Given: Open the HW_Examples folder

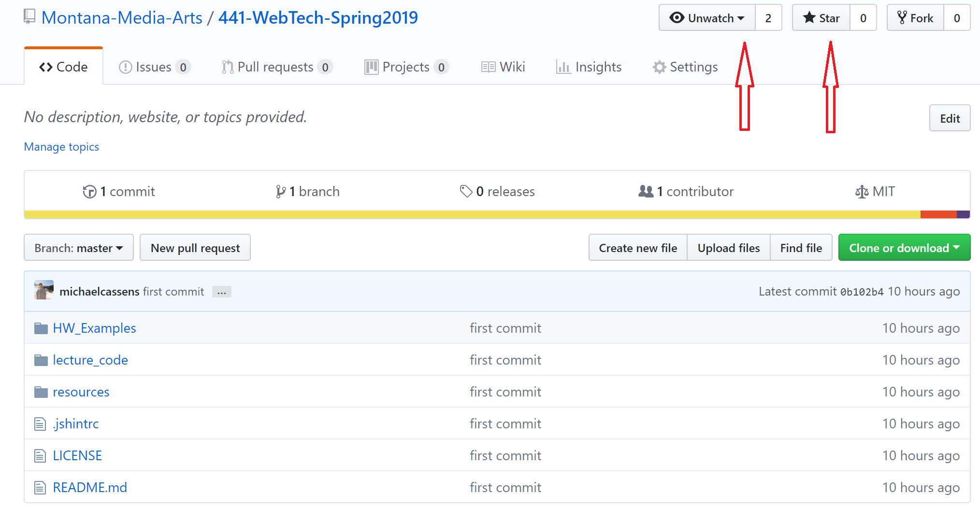Looking at the screenshot, I should [94, 328].
